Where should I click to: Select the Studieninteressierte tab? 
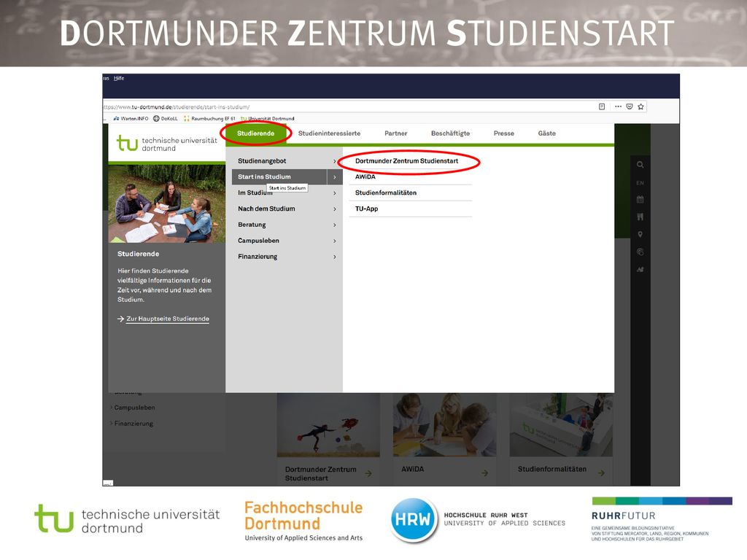[329, 133]
